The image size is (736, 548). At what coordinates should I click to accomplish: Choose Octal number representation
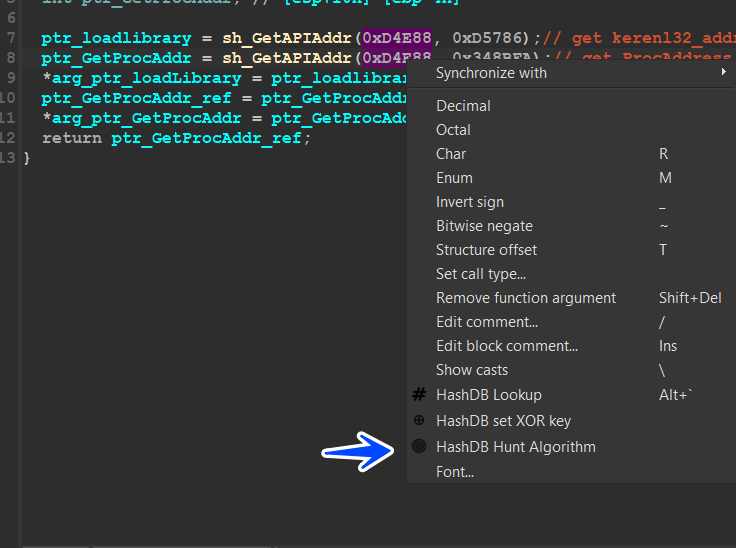571,130
